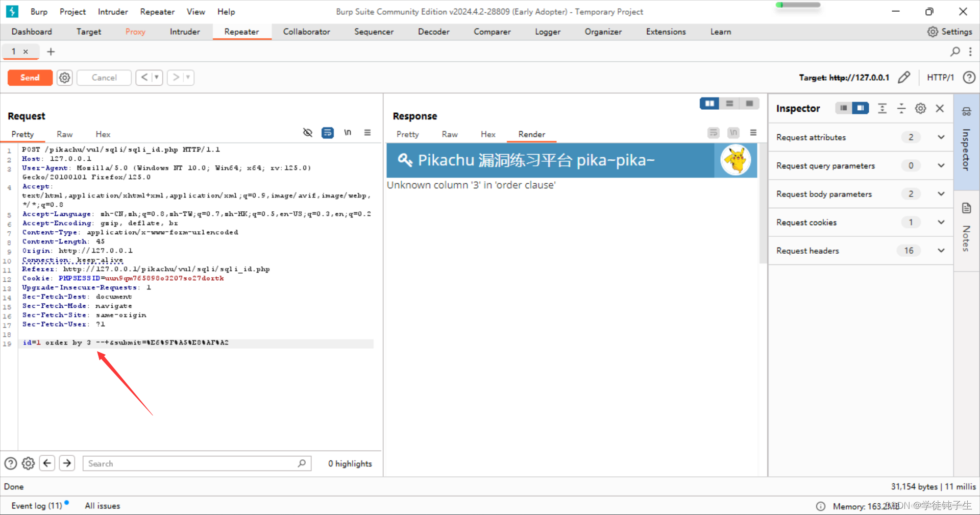Close Repeater tab 1

(x=26, y=52)
